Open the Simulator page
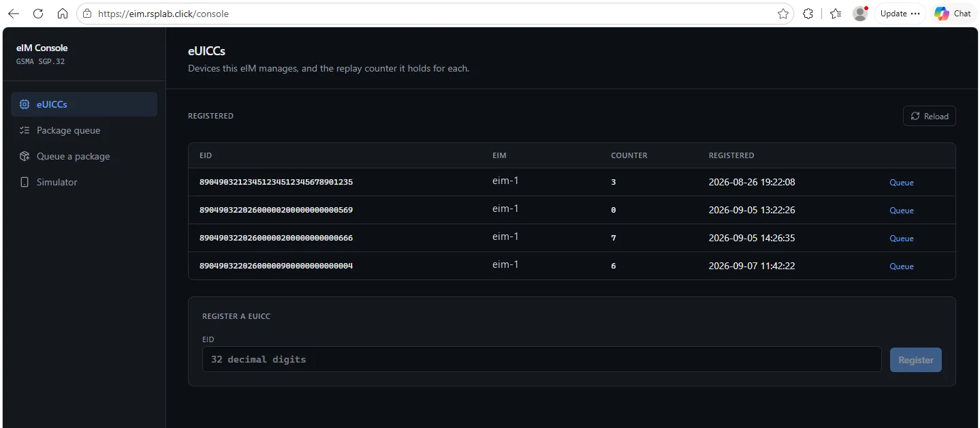Image resolution: width=980 pixels, height=428 pixels. click(x=84, y=182)
